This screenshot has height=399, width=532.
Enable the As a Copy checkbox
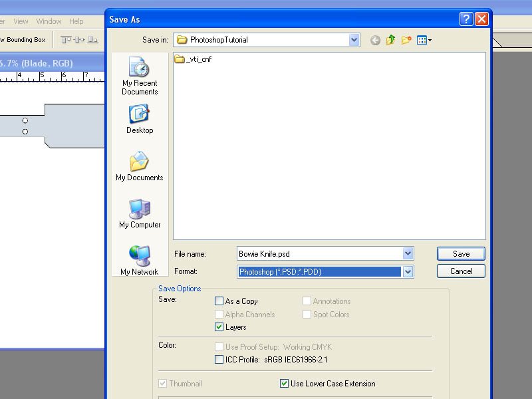pos(219,301)
